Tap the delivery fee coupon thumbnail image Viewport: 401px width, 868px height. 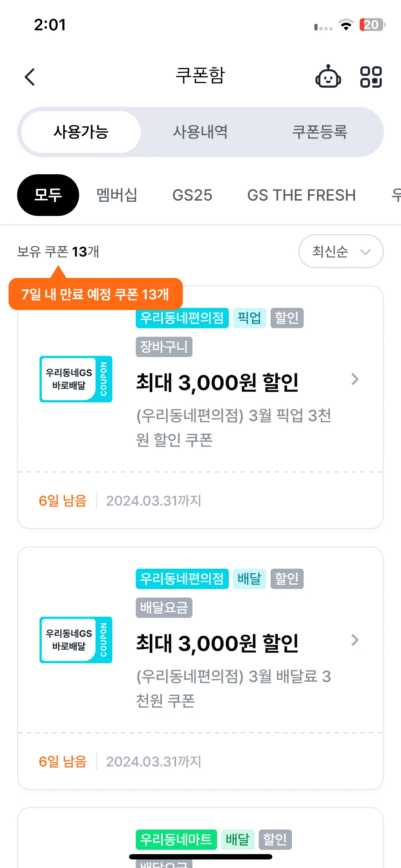coord(76,640)
